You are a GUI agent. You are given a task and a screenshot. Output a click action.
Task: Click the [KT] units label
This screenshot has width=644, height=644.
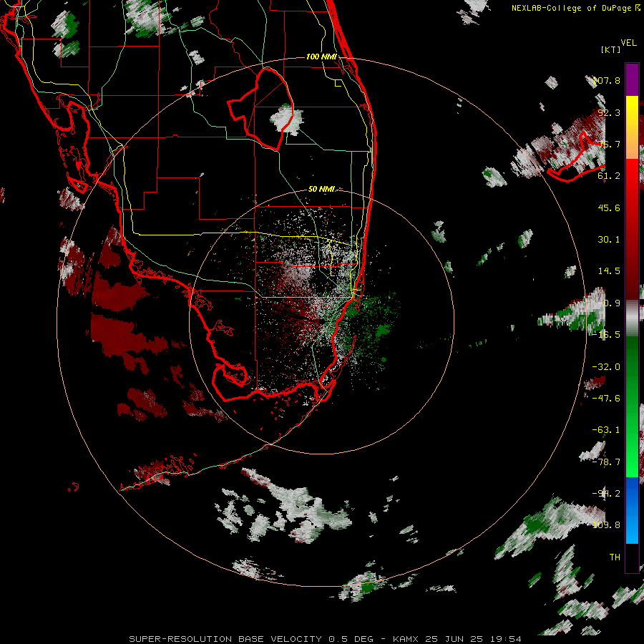click(x=610, y=49)
